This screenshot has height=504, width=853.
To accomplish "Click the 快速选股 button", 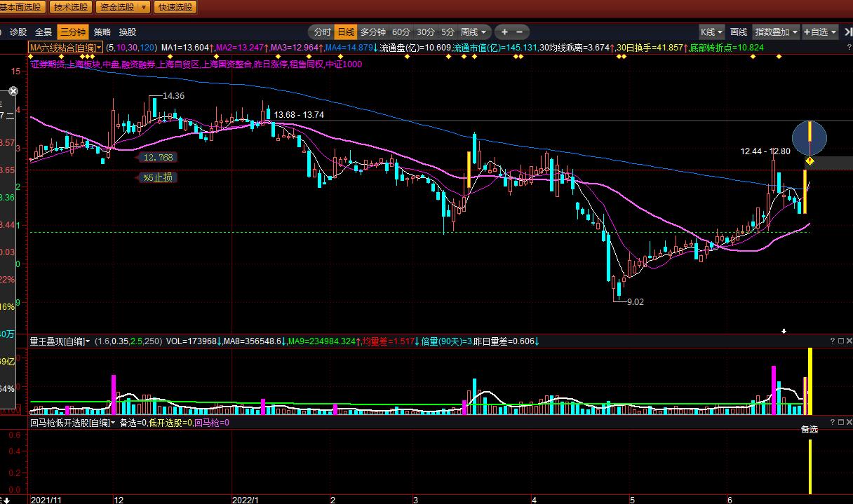I will (x=175, y=7).
